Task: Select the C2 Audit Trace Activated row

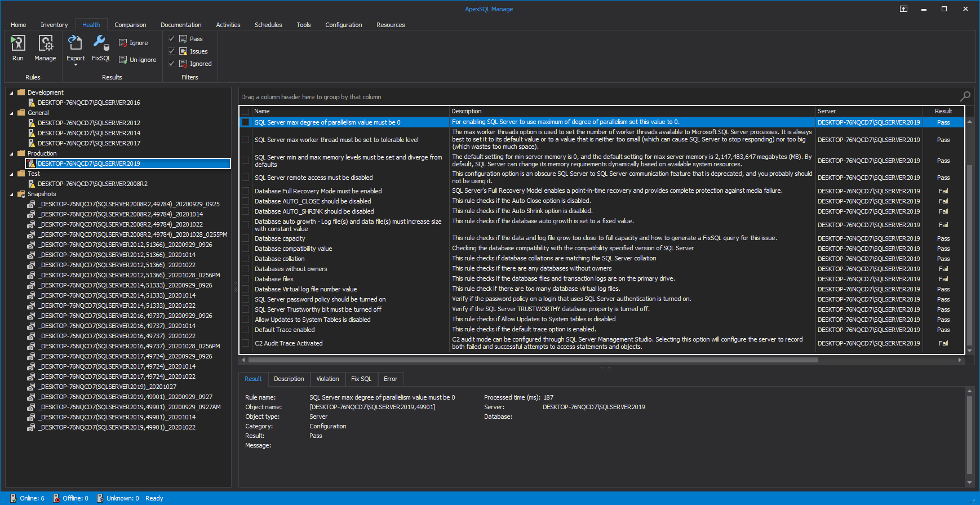Action: pos(289,343)
